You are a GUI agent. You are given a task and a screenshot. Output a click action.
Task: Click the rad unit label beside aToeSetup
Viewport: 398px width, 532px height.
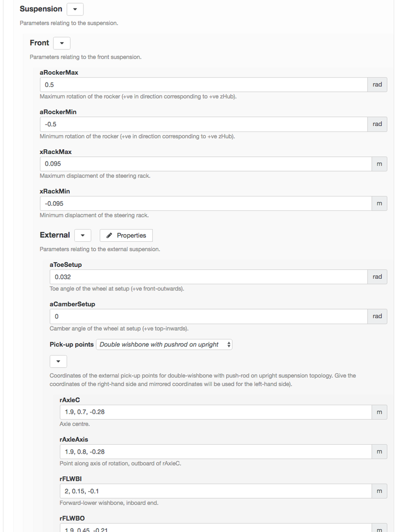[377, 277]
